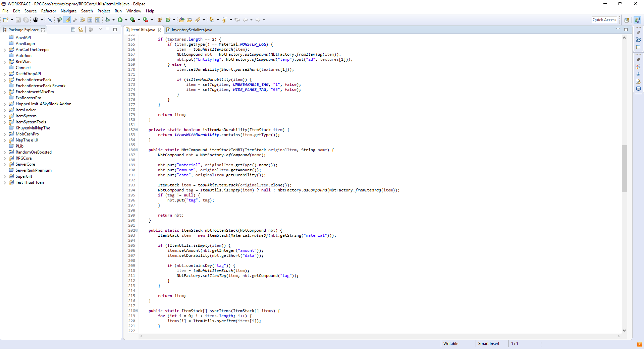Switch to InventorySerializer.java tab
The height and width of the screenshot is (349, 644).
[x=192, y=30]
